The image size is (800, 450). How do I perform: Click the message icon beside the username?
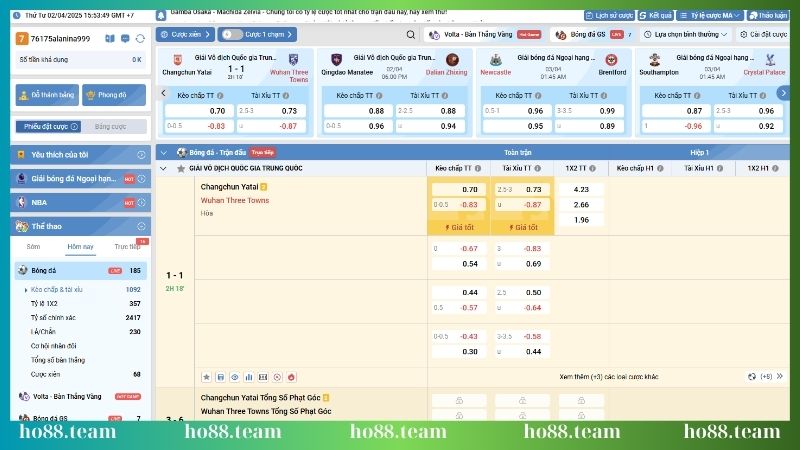point(124,38)
